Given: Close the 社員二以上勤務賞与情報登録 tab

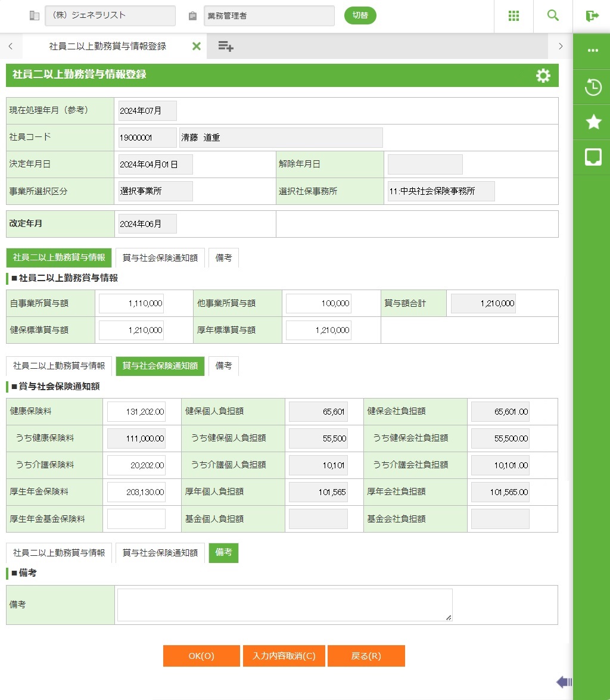Looking at the screenshot, I should pyautogui.click(x=197, y=46).
